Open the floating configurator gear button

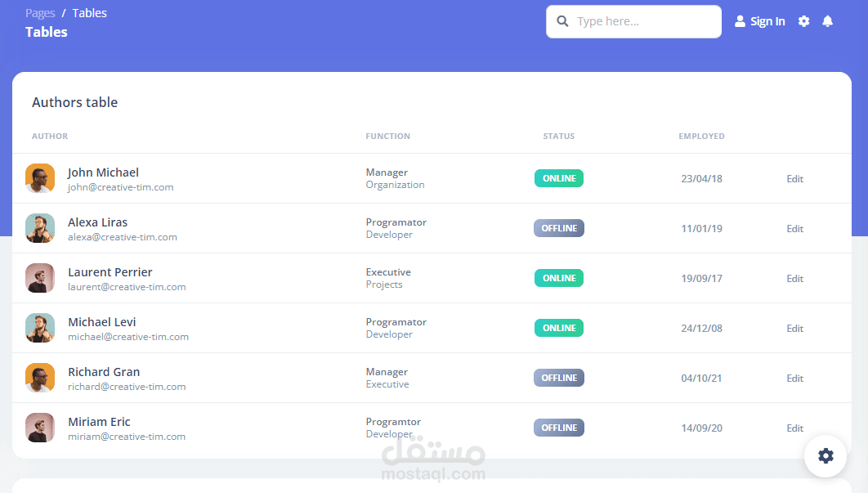pos(825,456)
